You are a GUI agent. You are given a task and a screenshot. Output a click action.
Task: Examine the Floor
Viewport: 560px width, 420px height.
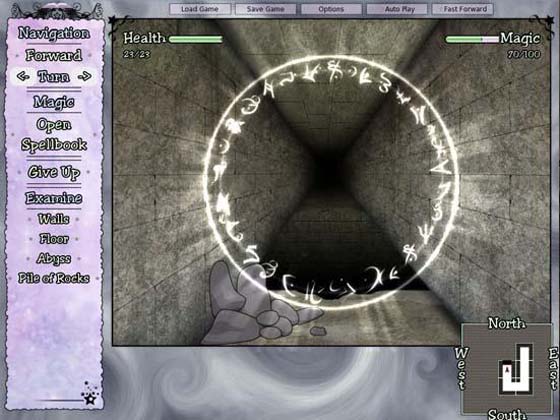pyautogui.click(x=54, y=239)
